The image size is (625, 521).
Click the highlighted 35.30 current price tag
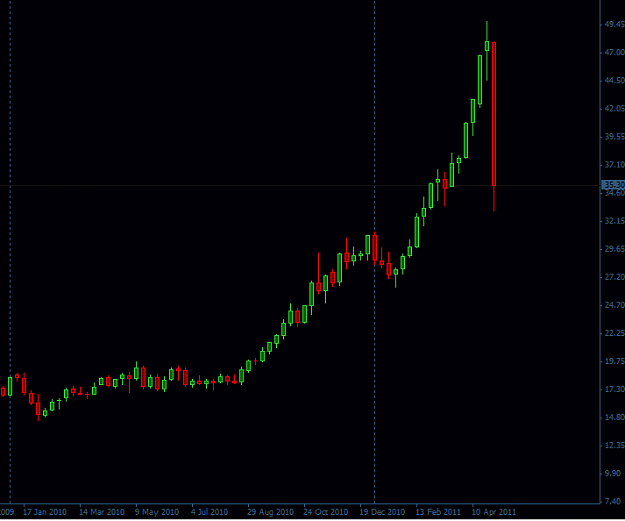613,185
